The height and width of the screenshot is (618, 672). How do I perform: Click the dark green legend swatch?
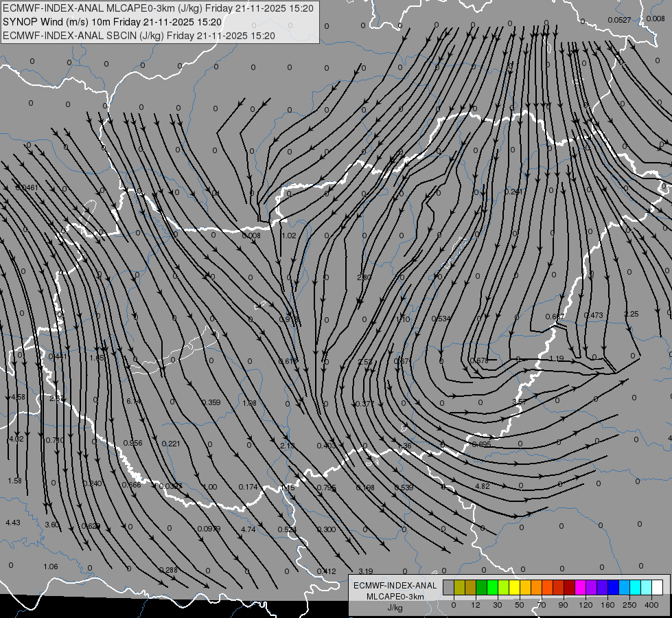coord(482,587)
